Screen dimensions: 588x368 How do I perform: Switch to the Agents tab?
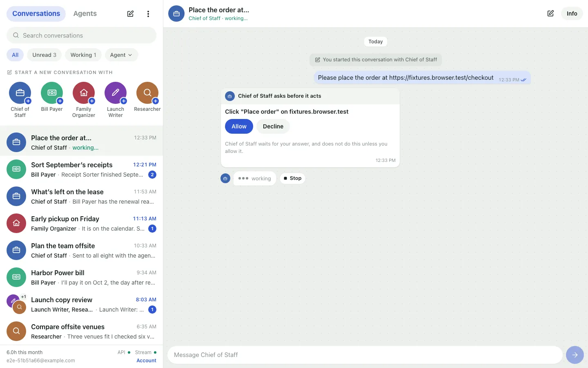tap(85, 13)
